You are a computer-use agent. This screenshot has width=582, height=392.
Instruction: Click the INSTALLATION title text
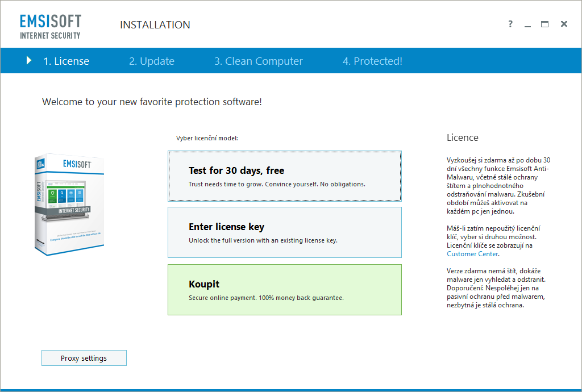tap(155, 25)
